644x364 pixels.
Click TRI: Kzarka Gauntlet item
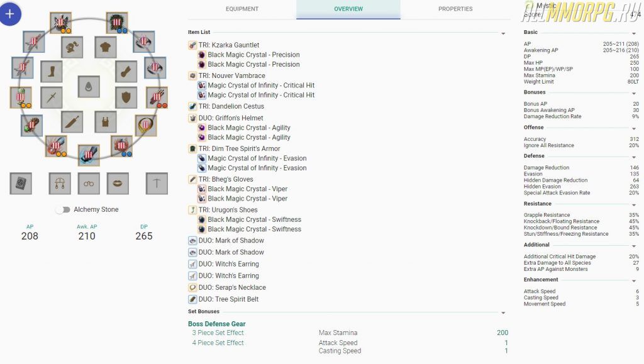coord(229,45)
